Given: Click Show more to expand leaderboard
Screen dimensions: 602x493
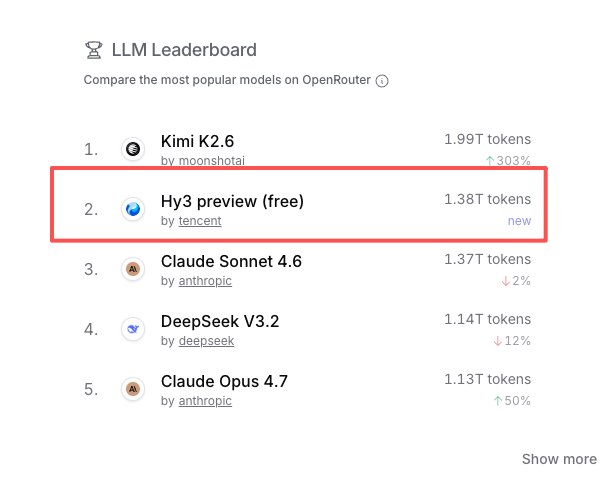Looking at the screenshot, I should 559,459.
